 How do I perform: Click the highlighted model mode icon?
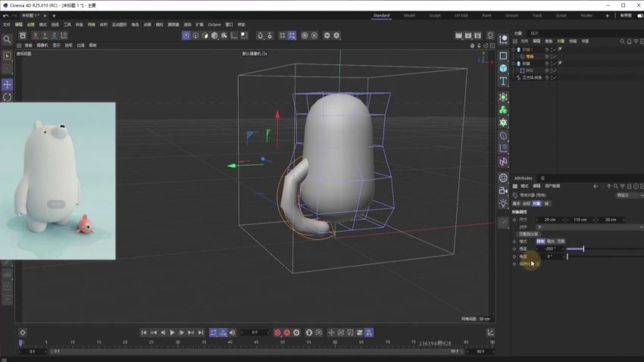(186, 36)
